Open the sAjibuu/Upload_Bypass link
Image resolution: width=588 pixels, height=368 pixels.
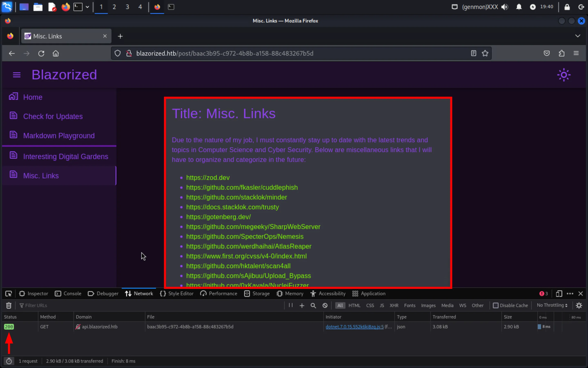(x=248, y=276)
